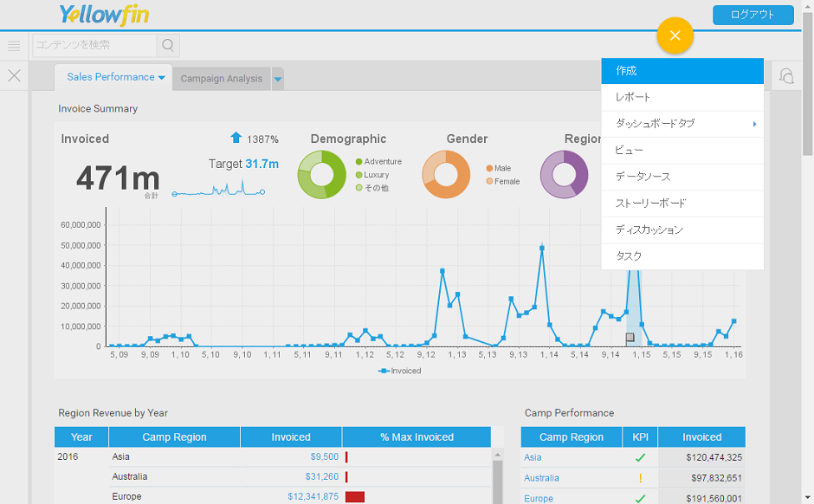The image size is (814, 504).
Task: Click the Invoice Summary report title
Action: click(x=98, y=108)
